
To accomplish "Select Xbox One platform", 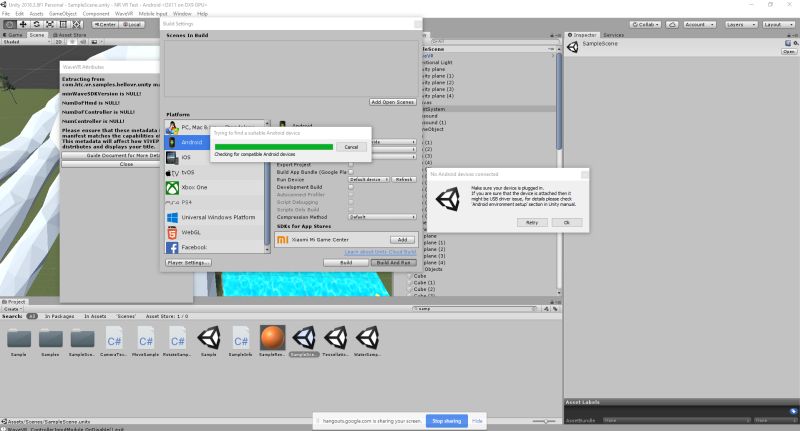I will tap(214, 187).
